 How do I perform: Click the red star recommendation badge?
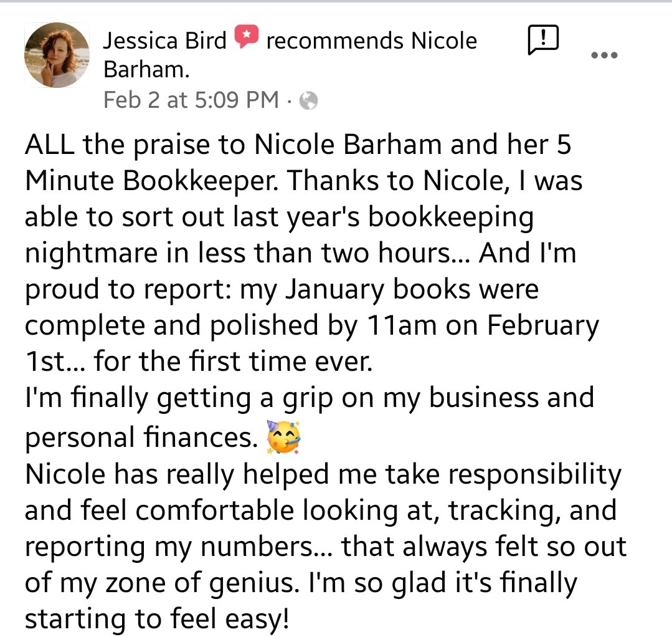246,37
